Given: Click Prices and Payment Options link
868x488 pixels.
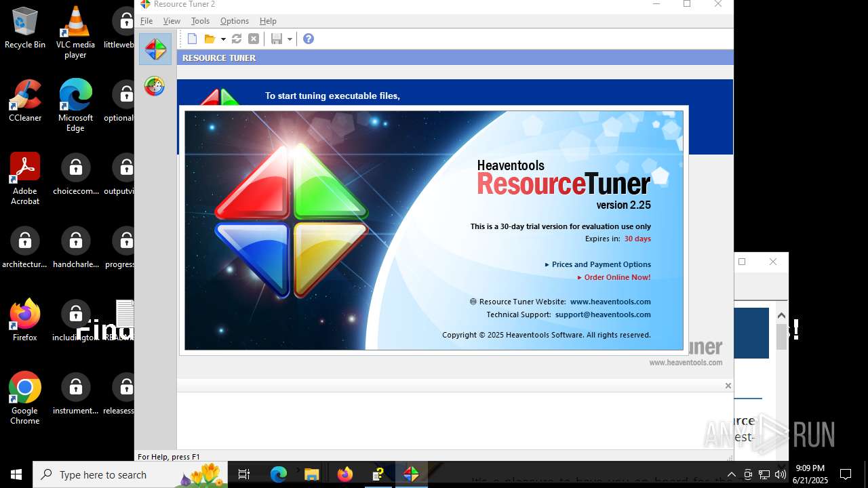Looking at the screenshot, I should [601, 264].
